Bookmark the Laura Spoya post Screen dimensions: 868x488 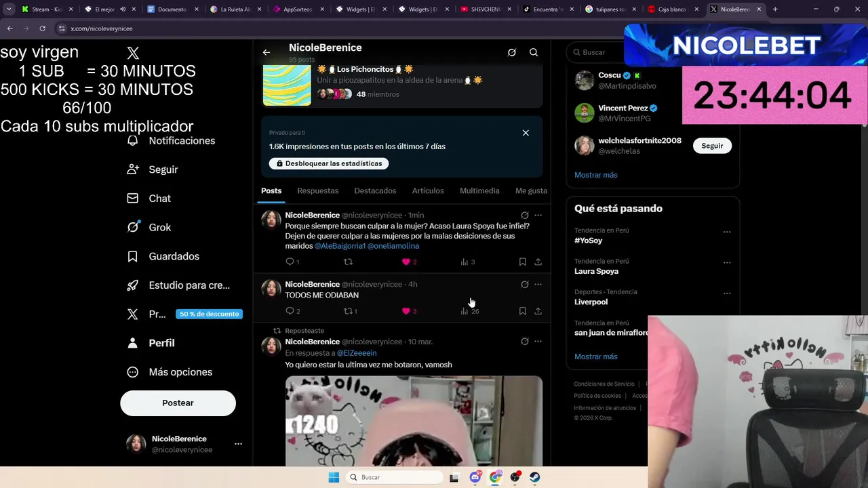click(522, 262)
